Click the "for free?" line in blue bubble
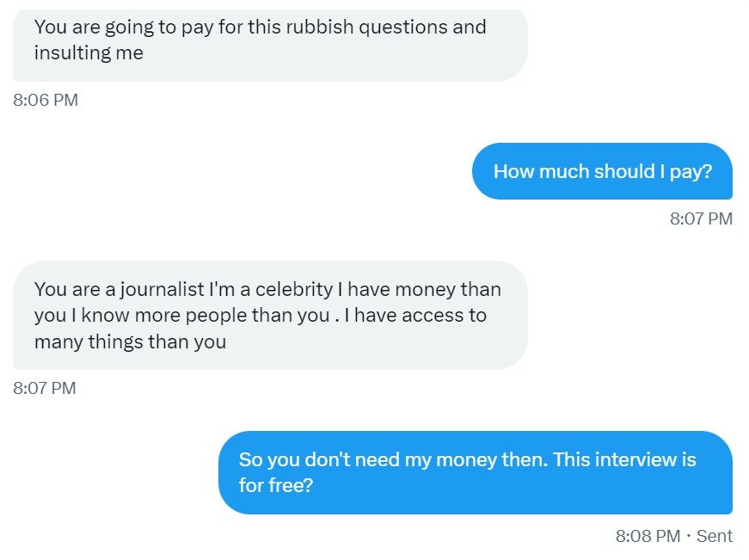This screenshot has width=749, height=560. 276,485
